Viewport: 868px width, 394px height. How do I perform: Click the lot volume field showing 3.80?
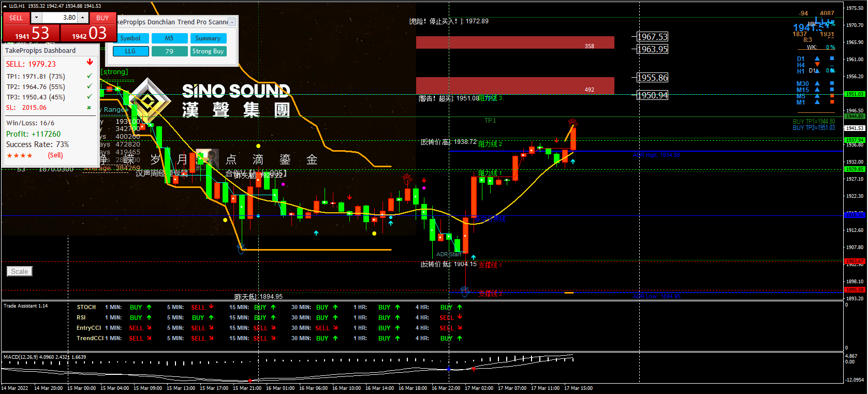[x=60, y=18]
